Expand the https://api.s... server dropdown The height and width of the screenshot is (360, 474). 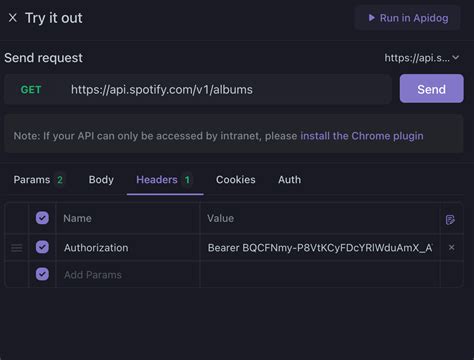coord(422,58)
